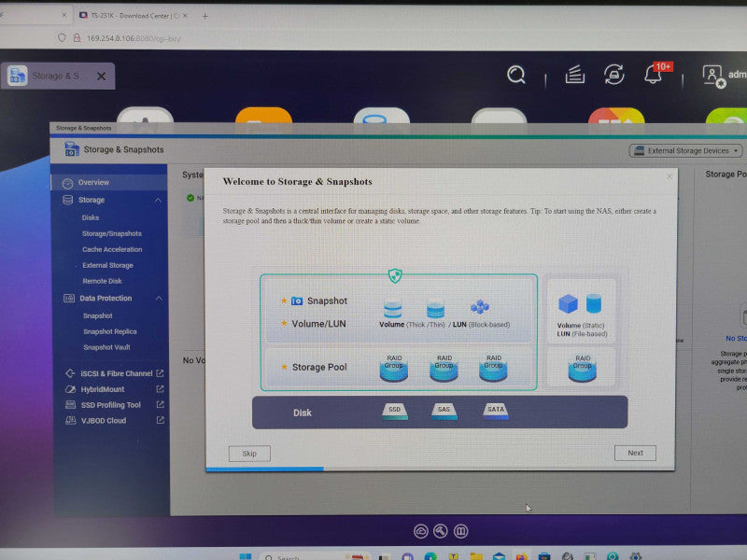Open File Explorer folder in Windows taskbar
This screenshot has width=747, height=560.
476,556
